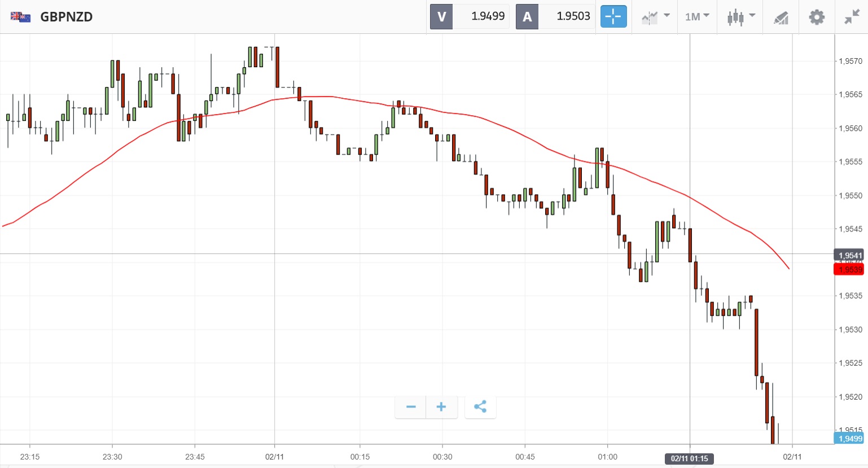868x468 pixels.
Task: Click the A buy button
Action: tap(527, 16)
